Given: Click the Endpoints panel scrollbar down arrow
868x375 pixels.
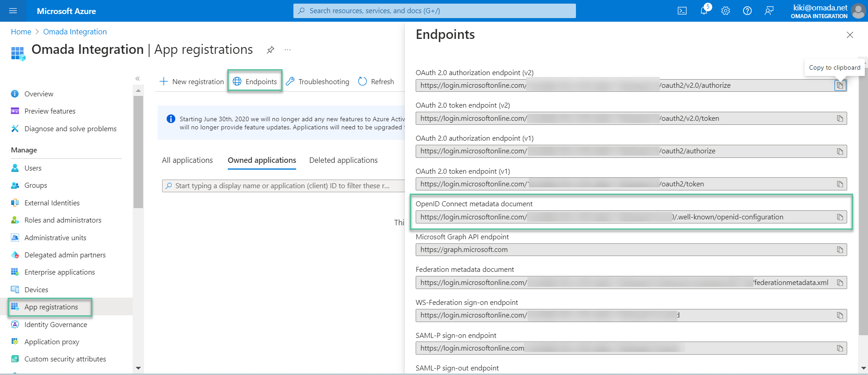Looking at the screenshot, I should (x=863, y=368).
